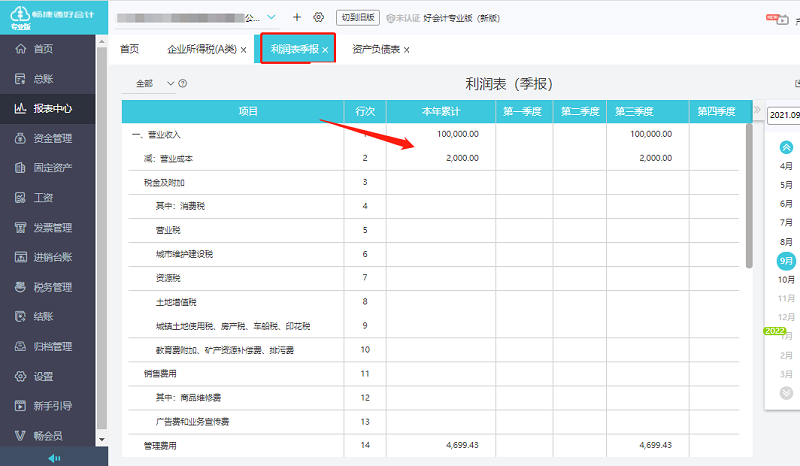Open 结账 closing icon
The height and width of the screenshot is (466, 800).
click(x=20, y=316)
